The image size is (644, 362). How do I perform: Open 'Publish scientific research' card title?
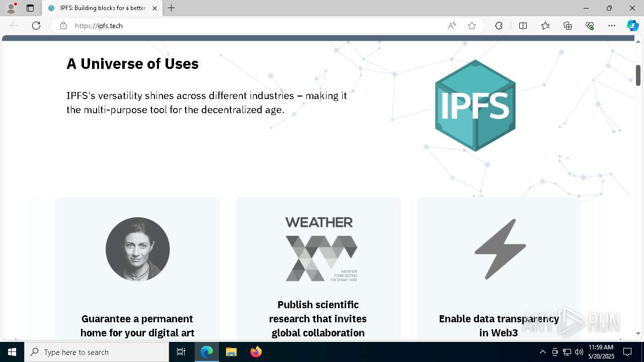(x=318, y=319)
